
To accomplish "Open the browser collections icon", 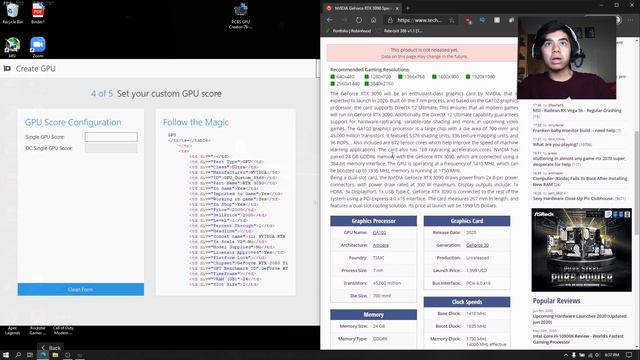I will click(x=511, y=20).
